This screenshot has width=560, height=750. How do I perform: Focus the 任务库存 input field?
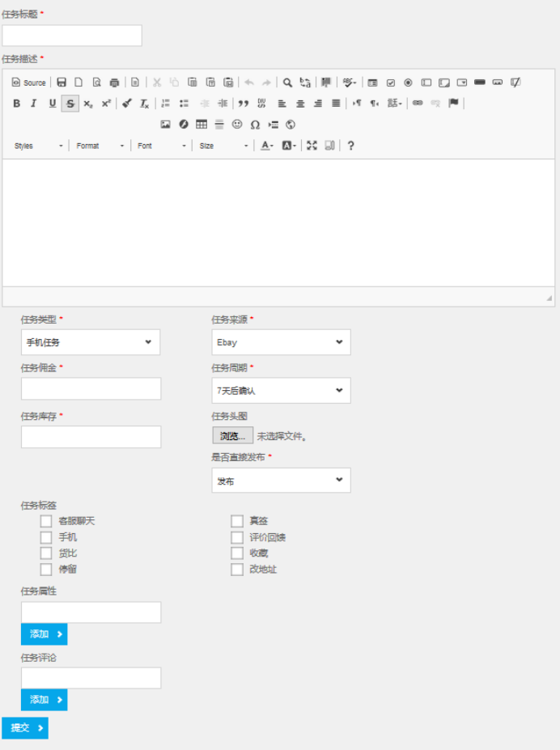click(x=91, y=437)
